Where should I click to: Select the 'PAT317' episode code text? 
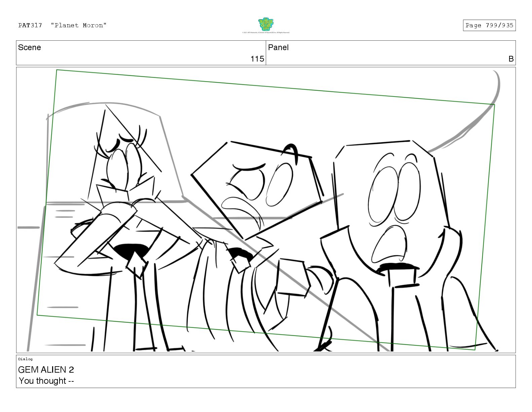[30, 25]
